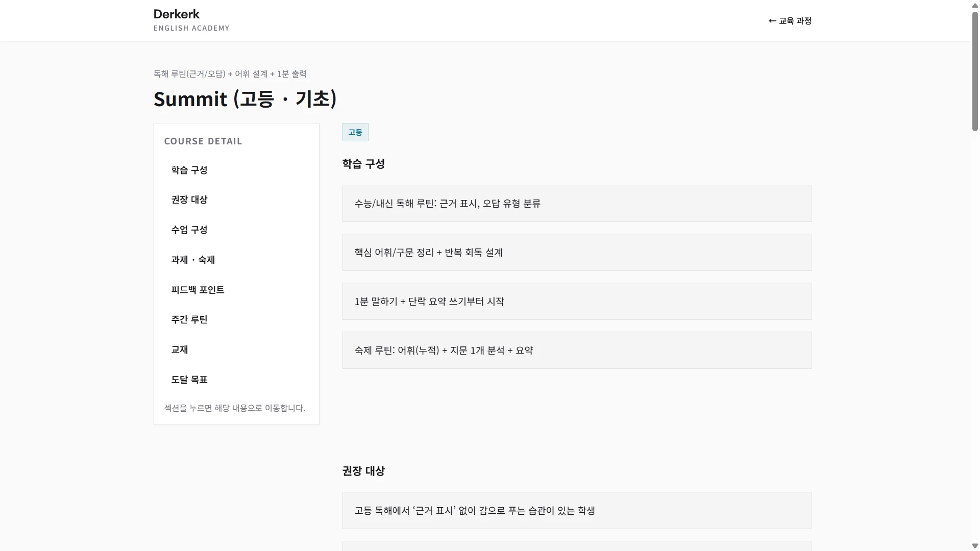The width and height of the screenshot is (980, 551).
Task: Click the Derkerk English Academy logo
Action: tap(191, 19)
